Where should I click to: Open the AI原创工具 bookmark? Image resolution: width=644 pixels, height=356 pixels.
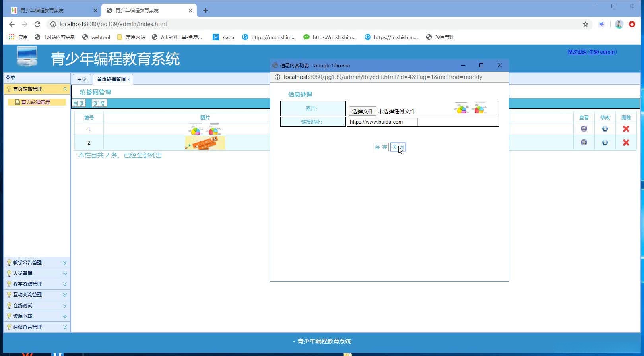click(177, 37)
